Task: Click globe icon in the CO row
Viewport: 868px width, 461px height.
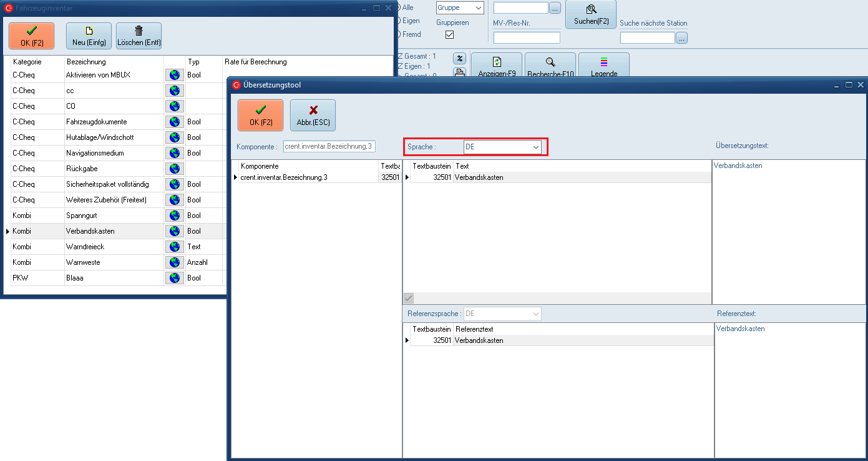Action: pos(174,106)
